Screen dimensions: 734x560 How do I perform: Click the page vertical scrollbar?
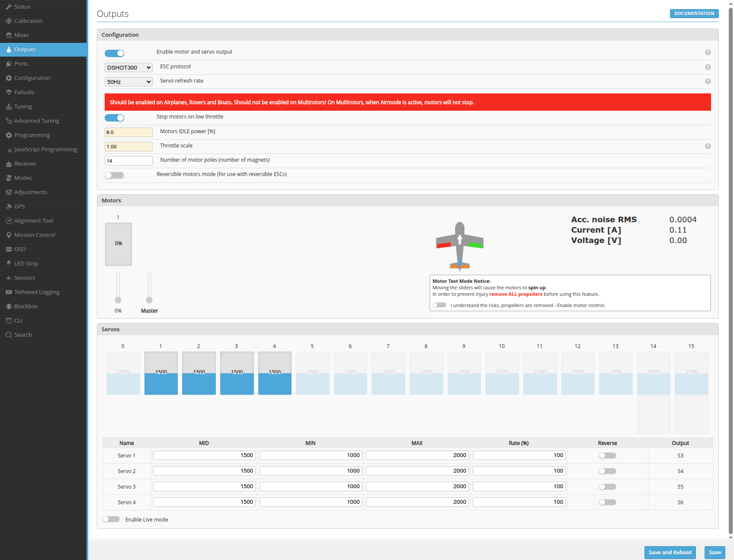click(x=731, y=270)
